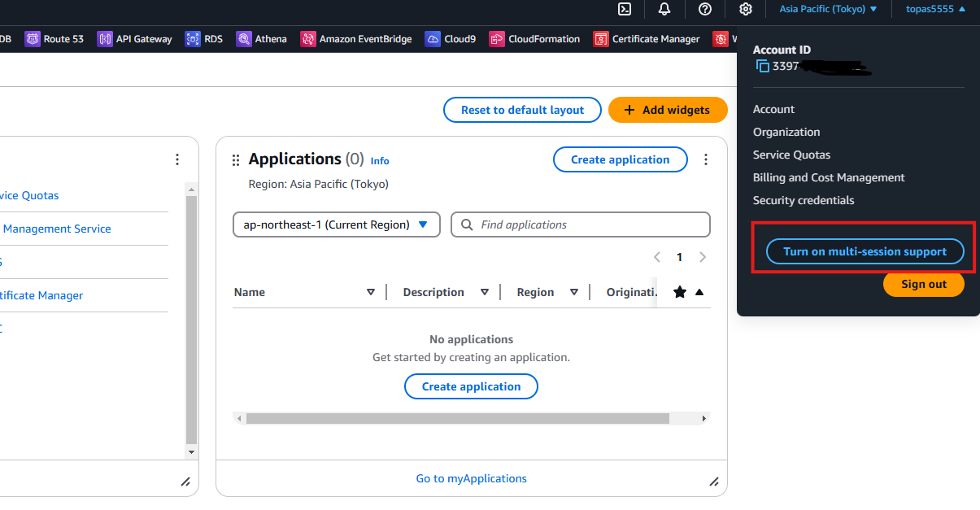Screen dimensions: 980x510
Task: Open the CloudShell terminal icon
Action: [625, 9]
